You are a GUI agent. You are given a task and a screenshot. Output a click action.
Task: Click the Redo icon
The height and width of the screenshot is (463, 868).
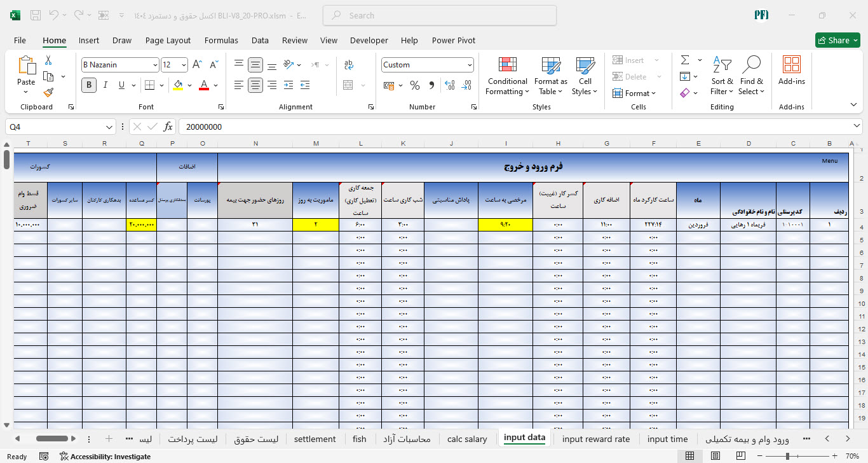(79, 15)
